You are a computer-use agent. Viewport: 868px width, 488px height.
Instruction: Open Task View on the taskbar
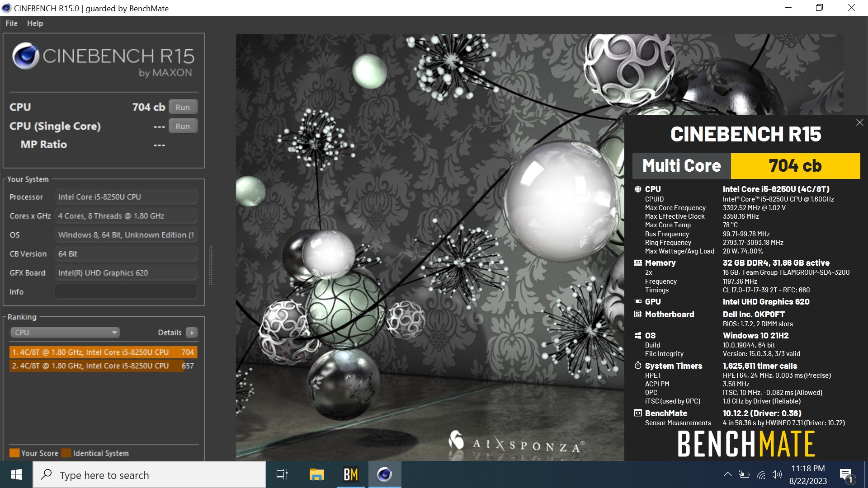click(x=282, y=474)
